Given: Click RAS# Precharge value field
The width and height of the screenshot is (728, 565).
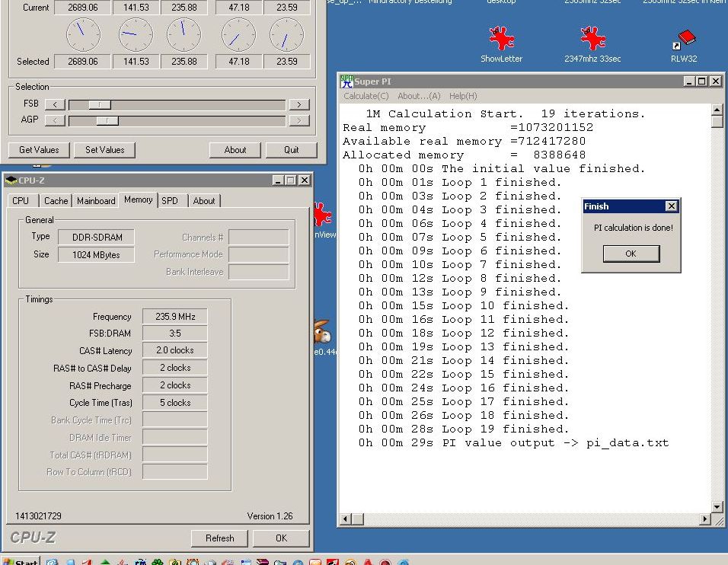Looking at the screenshot, I should tap(175, 385).
